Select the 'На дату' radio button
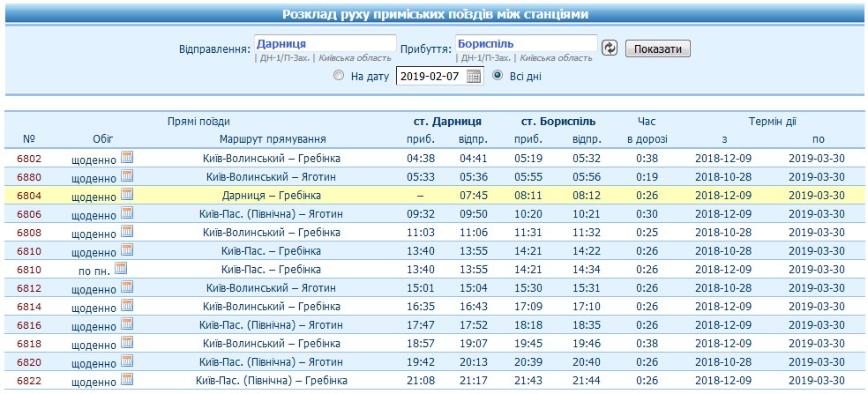 [x=339, y=76]
